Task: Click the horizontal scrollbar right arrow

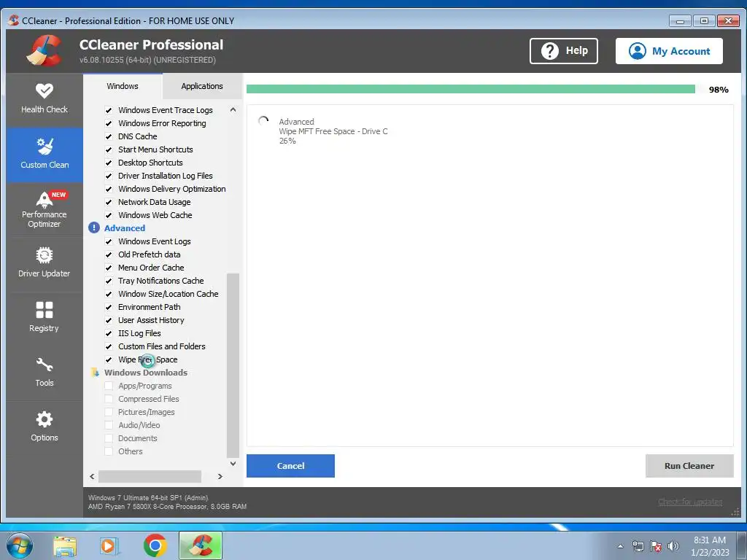Action: click(220, 476)
